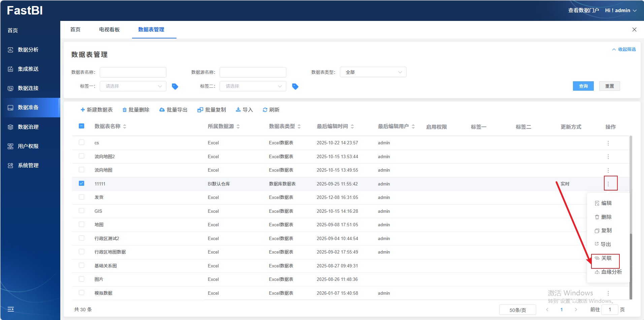Click the tag icon beside 标签一

(x=175, y=87)
